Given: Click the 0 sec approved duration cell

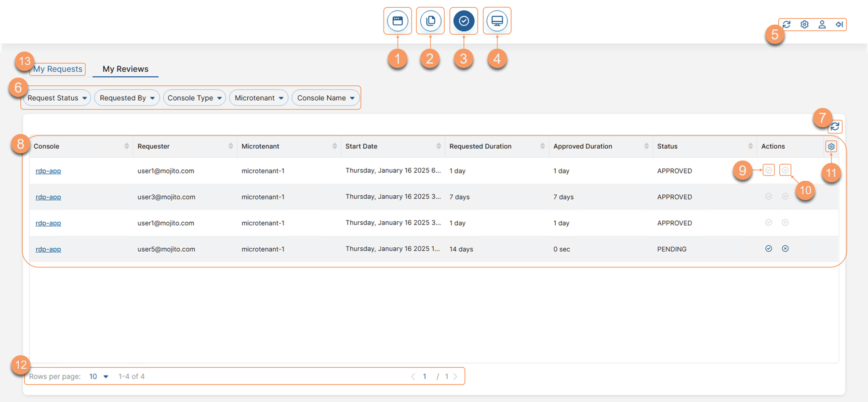Looking at the screenshot, I should (561, 249).
